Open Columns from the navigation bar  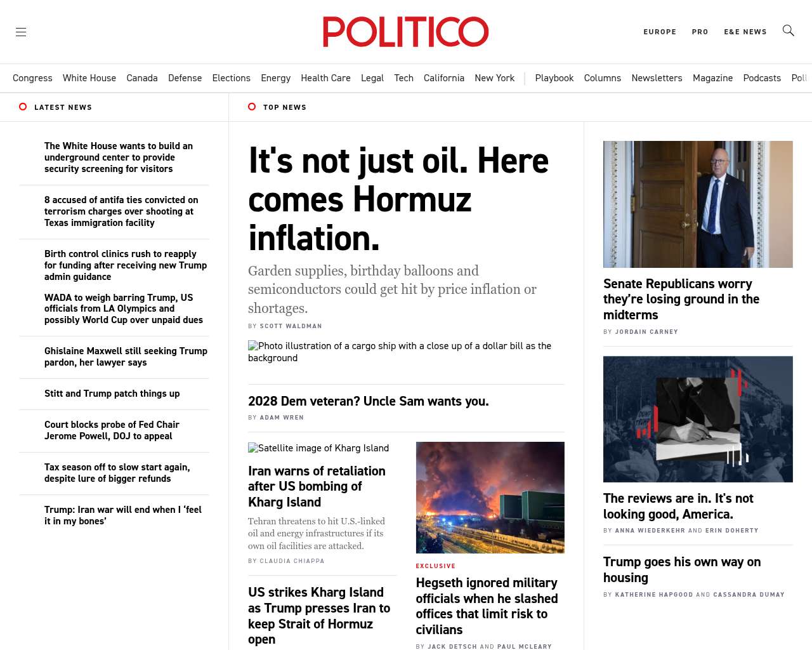(603, 78)
